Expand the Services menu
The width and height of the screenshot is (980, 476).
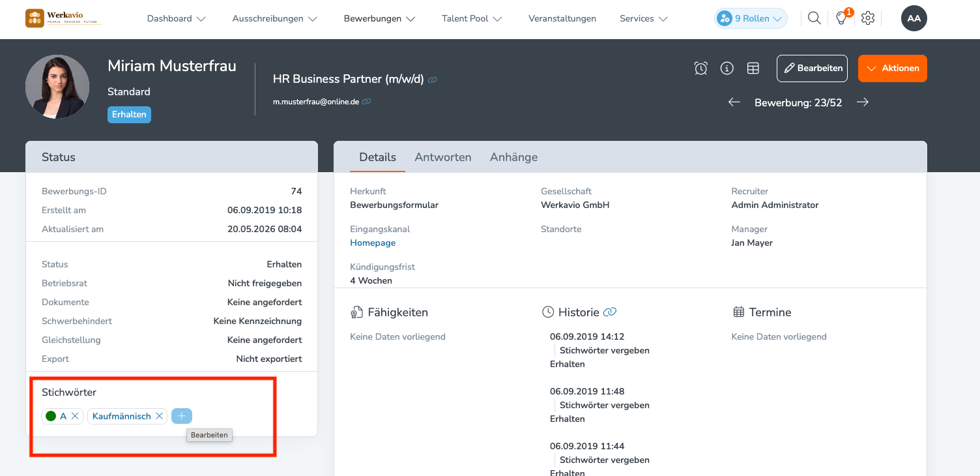[644, 18]
